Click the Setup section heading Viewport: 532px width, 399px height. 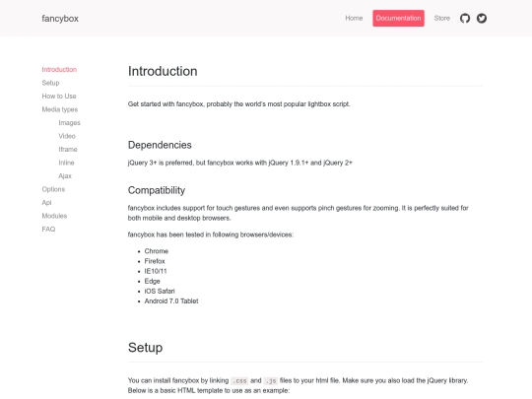(145, 348)
